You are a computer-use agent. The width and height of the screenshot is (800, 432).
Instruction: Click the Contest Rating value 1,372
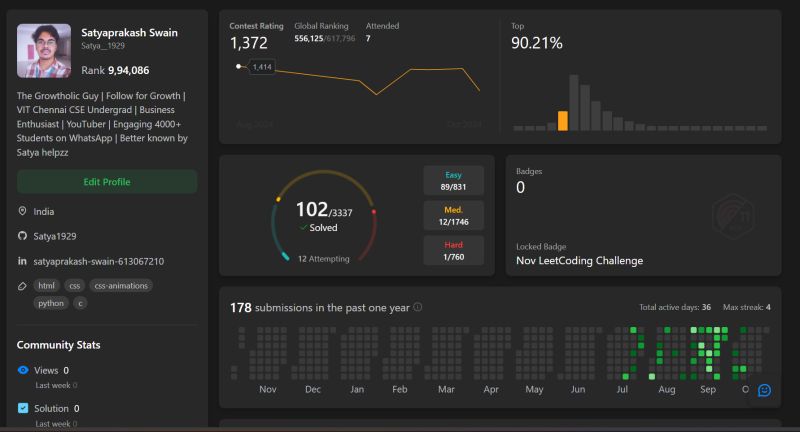[248, 43]
